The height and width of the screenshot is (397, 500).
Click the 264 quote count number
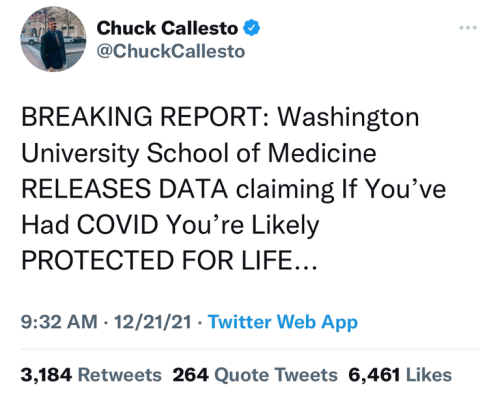191,375
